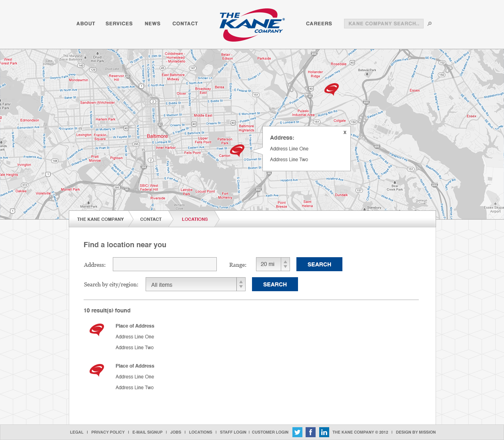This screenshot has height=440, width=504.
Task: Open the About menu item
Action: point(86,24)
